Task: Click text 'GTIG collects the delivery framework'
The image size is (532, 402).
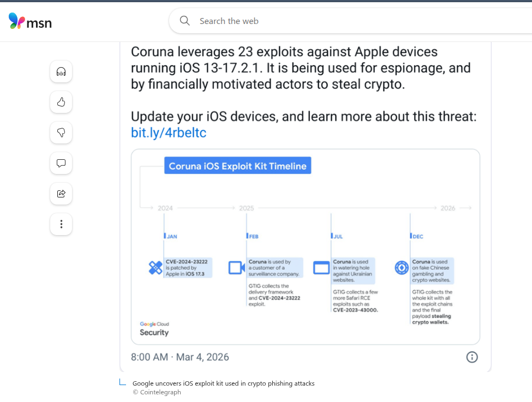Action: click(274, 295)
